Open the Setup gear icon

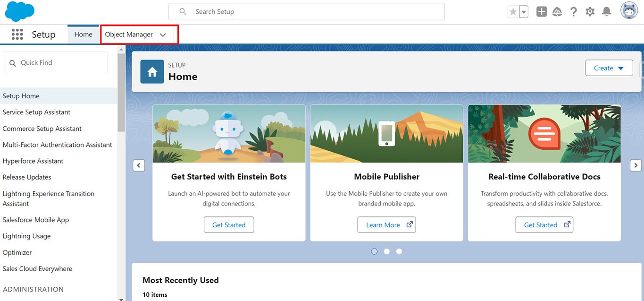click(590, 12)
